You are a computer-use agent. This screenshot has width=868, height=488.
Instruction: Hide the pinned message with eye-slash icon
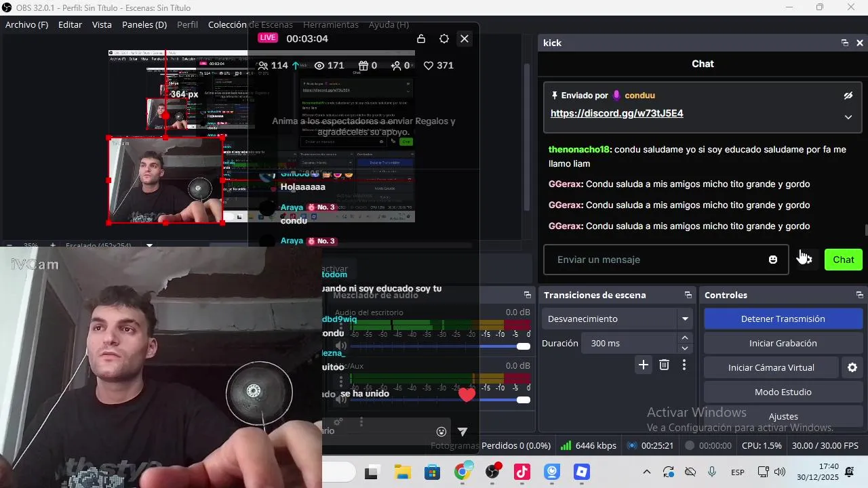[x=848, y=96]
